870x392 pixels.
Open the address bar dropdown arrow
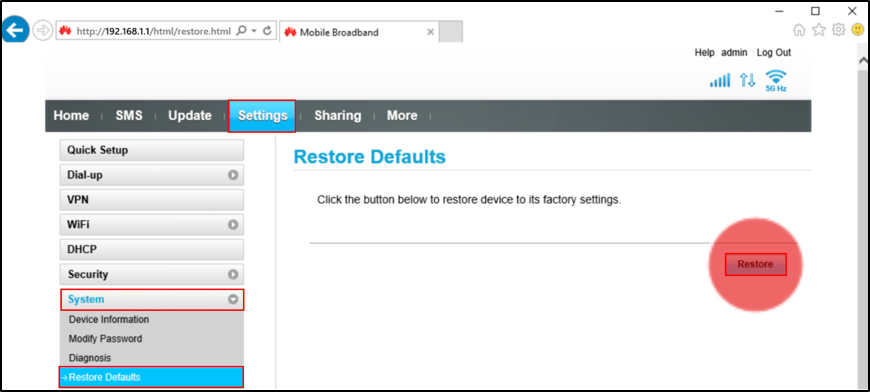pyautogui.click(x=254, y=32)
